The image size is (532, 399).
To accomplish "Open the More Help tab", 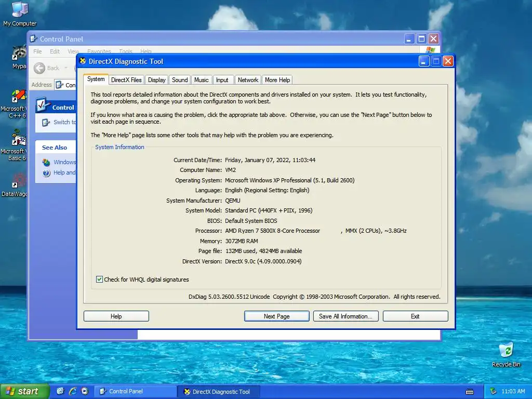I will (277, 80).
